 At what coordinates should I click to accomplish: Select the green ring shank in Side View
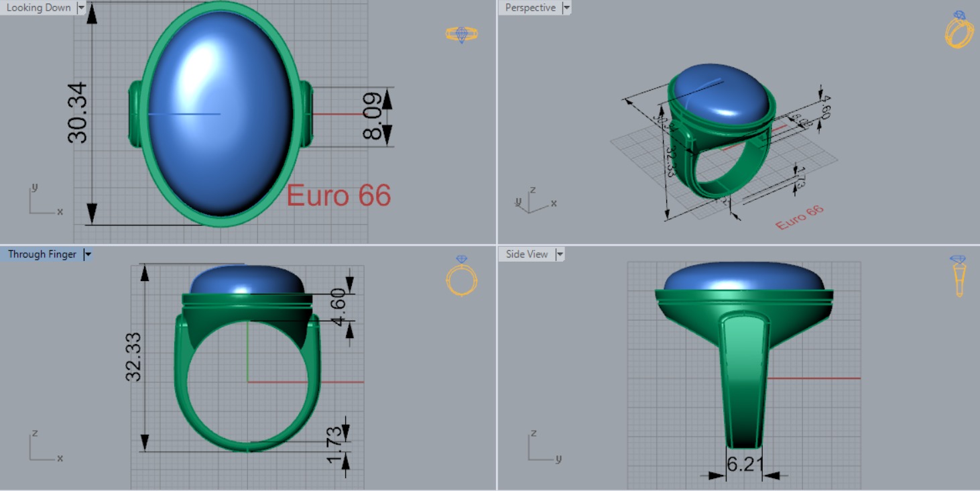[x=745, y=382]
